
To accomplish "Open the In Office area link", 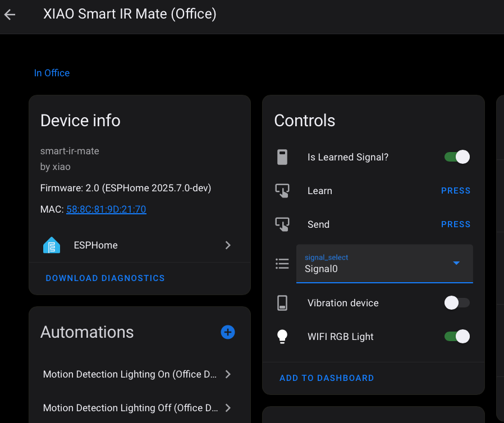I will [x=52, y=73].
